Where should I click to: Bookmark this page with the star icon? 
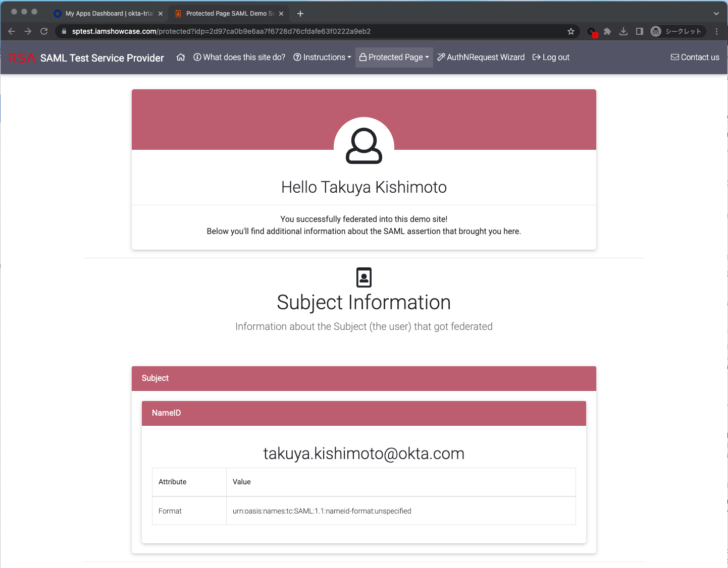[x=571, y=31]
